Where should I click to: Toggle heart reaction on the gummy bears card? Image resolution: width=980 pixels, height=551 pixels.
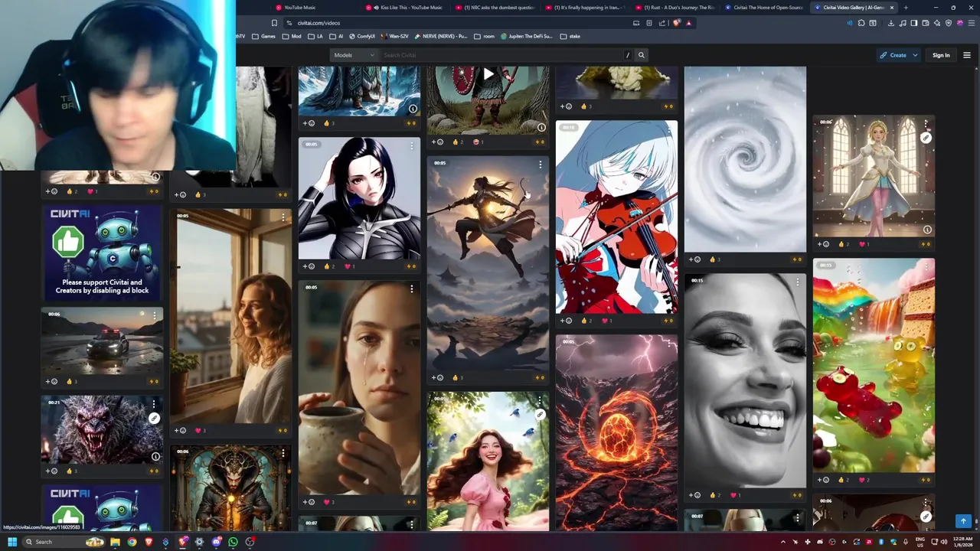(864, 480)
